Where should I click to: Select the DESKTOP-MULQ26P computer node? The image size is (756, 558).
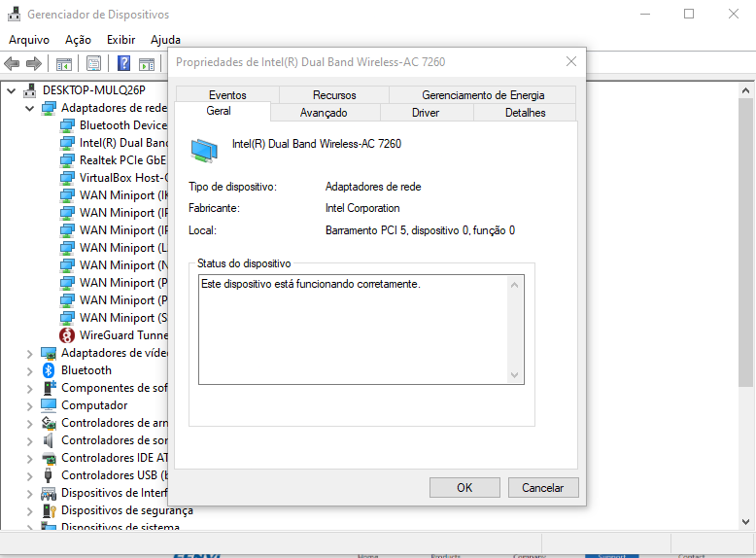pyautogui.click(x=94, y=90)
